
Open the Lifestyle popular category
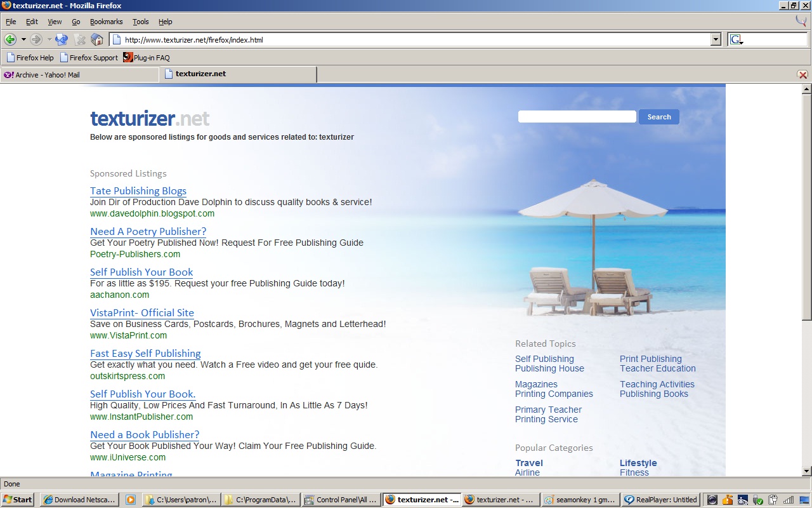[x=638, y=463]
